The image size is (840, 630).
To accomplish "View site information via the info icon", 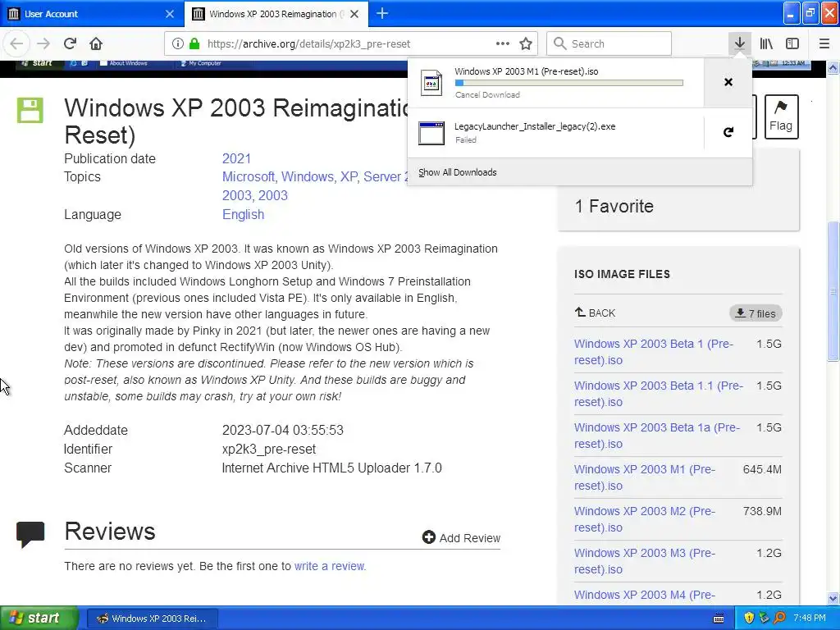I will (178, 44).
